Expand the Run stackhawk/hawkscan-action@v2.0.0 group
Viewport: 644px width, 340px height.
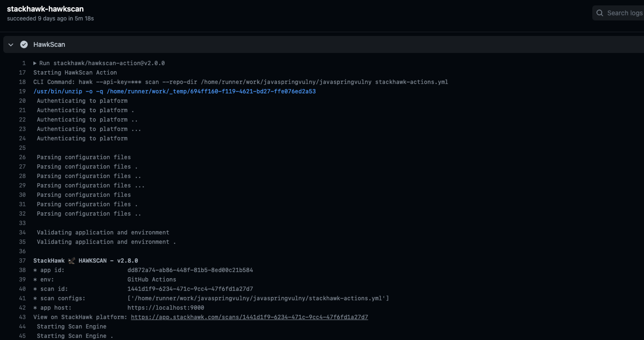coord(35,63)
